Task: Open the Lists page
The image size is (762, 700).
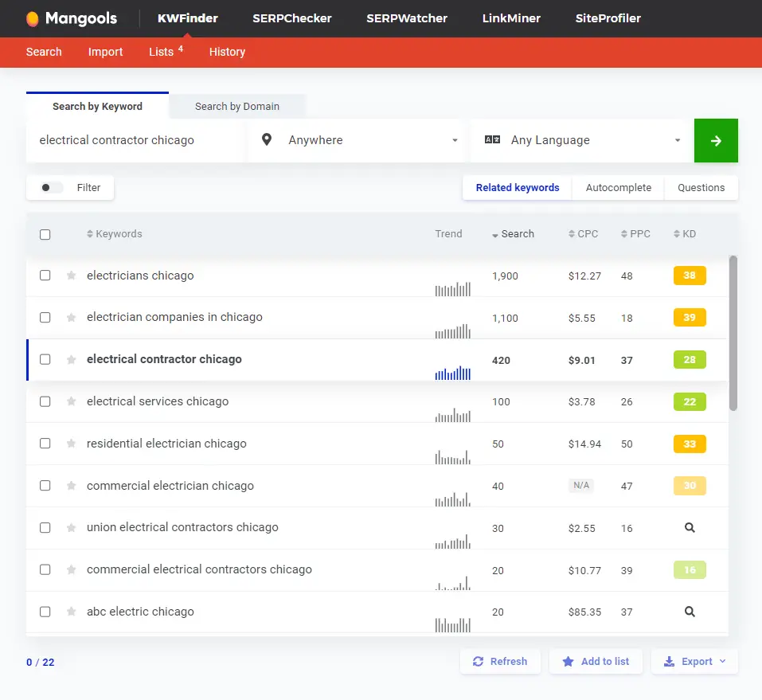Action: 166,52
